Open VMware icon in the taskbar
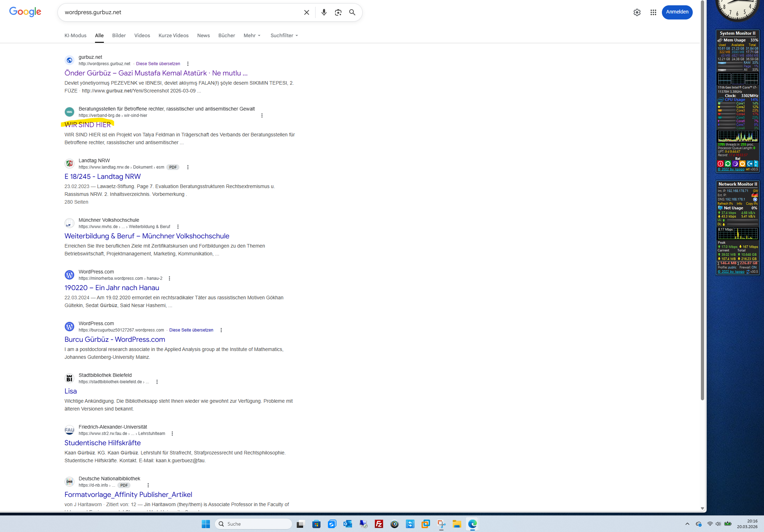The height and width of the screenshot is (532, 764). 425,524
